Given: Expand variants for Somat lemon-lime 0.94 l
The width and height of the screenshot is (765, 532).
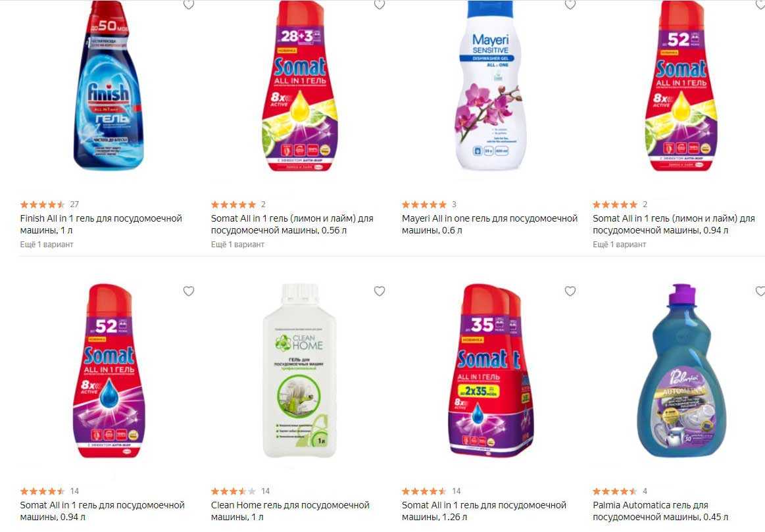Looking at the screenshot, I should pos(619,245).
